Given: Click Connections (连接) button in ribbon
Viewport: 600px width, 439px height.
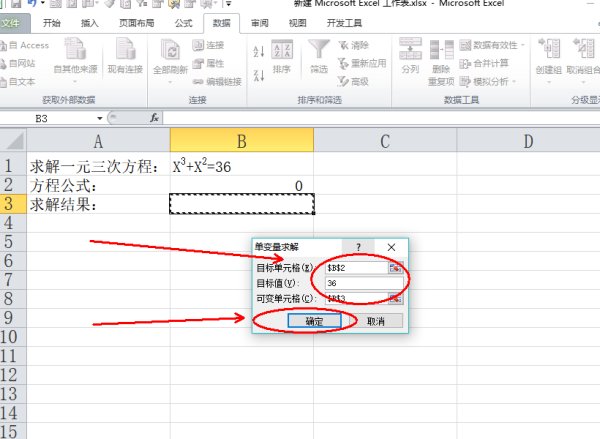Looking at the screenshot, I should pos(208,45).
